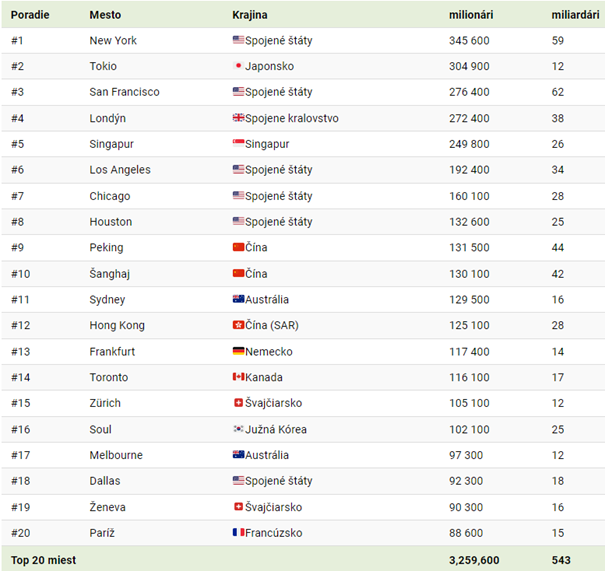This screenshot has height=571, width=605.
Task: Click the US flag in the Dallas row
Action: pyautogui.click(x=238, y=480)
